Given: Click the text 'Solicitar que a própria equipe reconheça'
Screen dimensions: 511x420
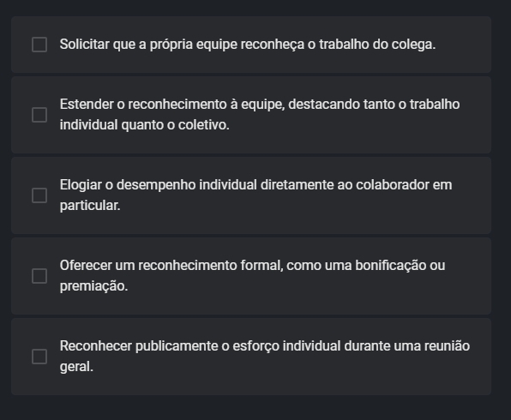Looking at the screenshot, I should (x=182, y=45).
